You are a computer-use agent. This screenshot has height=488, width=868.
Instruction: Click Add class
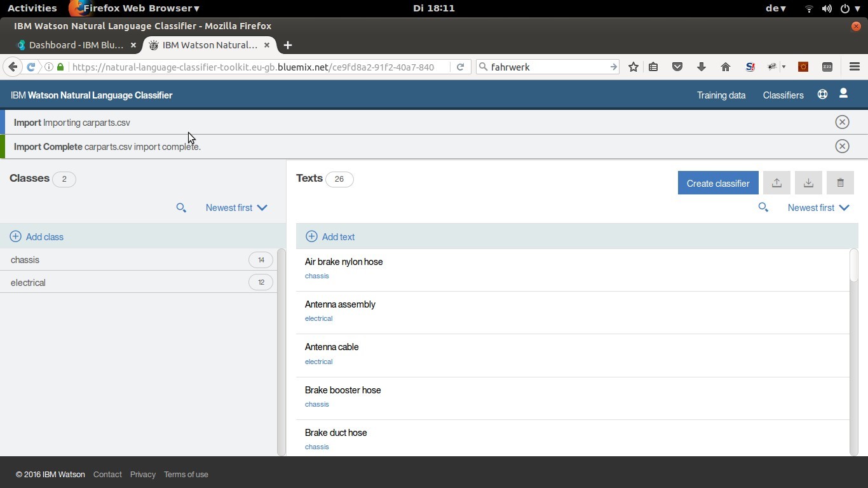[37, 236]
